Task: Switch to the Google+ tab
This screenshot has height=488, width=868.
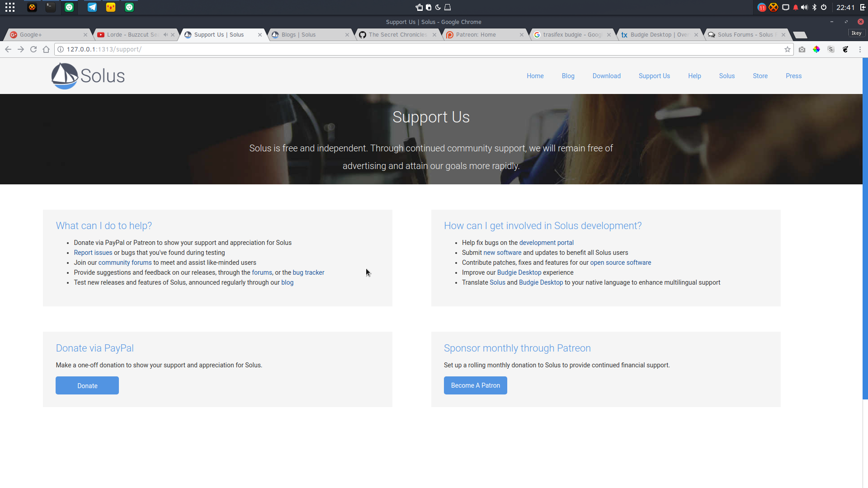Action: pyautogui.click(x=47, y=35)
